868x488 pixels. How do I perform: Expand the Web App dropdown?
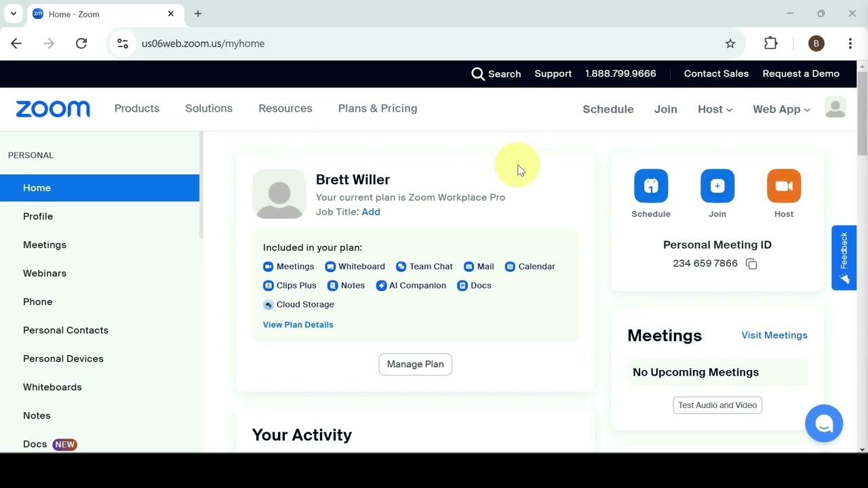point(781,109)
